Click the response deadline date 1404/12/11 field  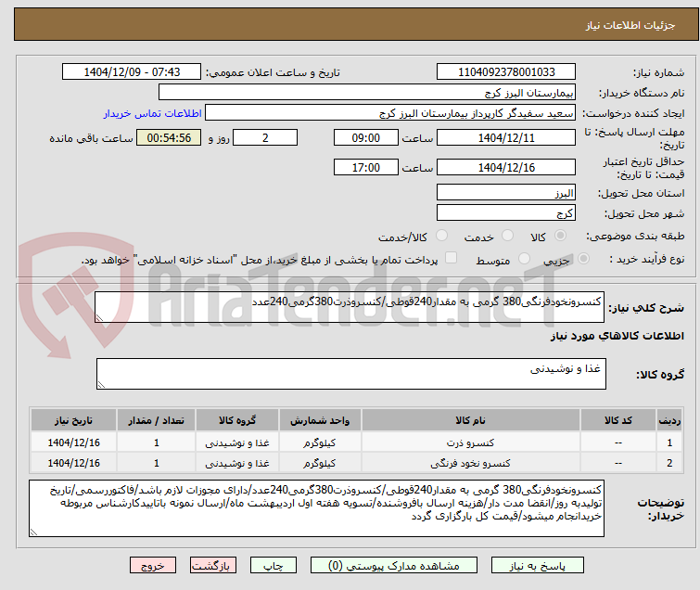(x=506, y=137)
